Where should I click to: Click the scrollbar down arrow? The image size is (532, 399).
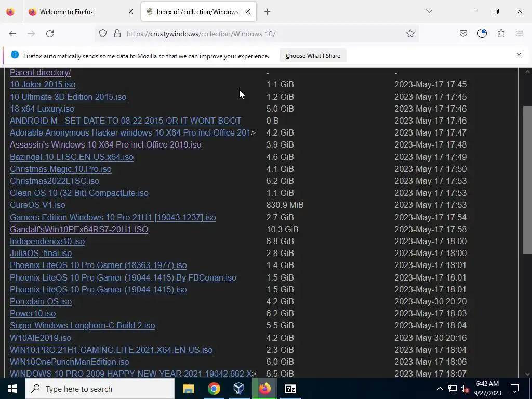pos(527,374)
